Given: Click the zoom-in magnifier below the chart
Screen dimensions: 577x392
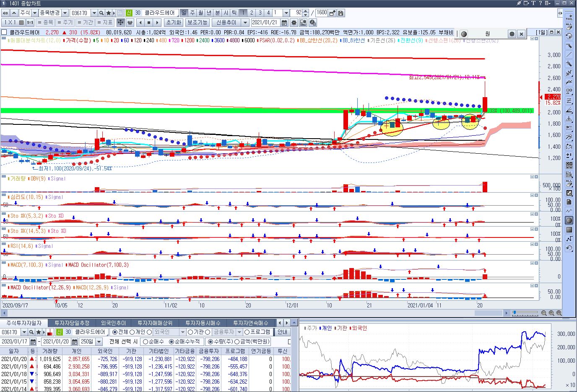Looking at the screenshot, I should (551, 313).
